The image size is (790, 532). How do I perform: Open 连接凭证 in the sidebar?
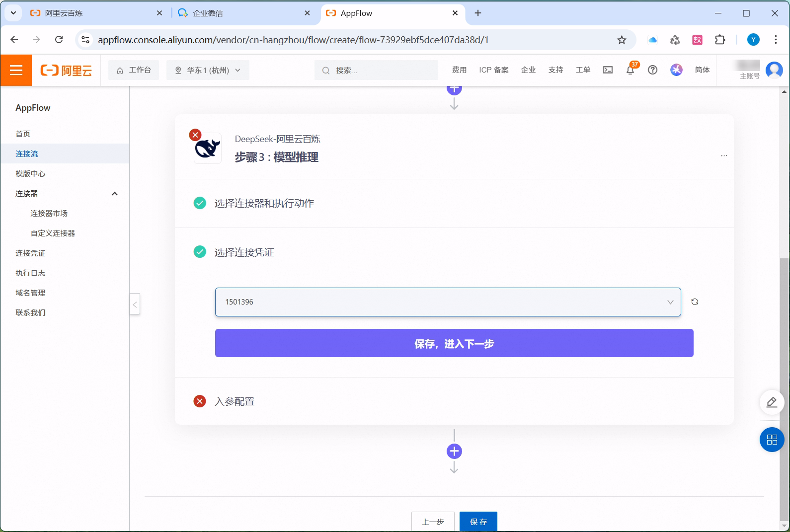[x=30, y=253]
